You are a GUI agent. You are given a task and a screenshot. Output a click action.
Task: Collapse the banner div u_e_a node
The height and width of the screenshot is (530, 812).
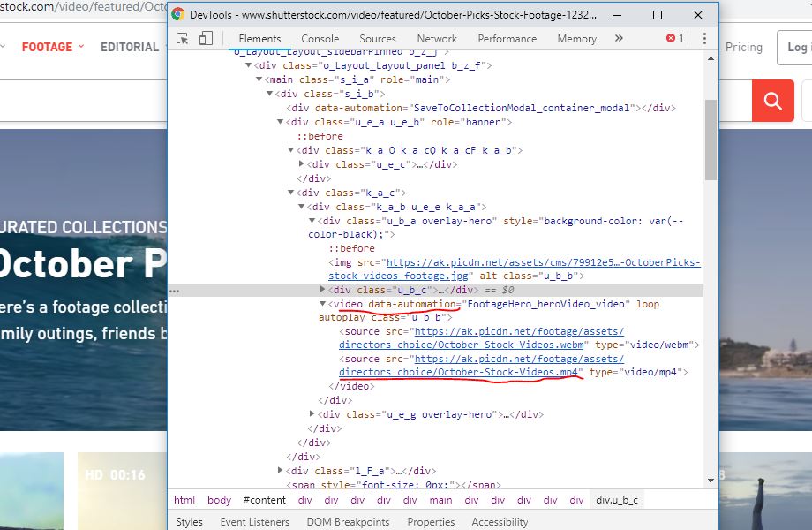[x=280, y=122]
